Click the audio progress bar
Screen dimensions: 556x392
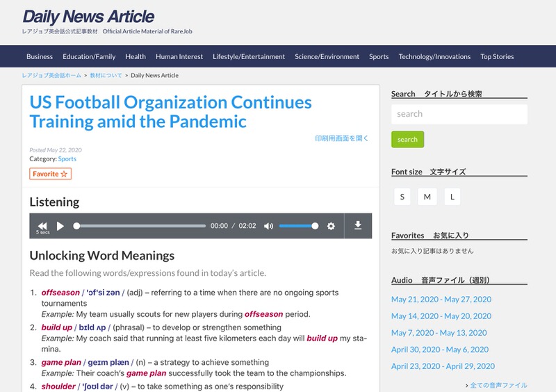140,226
